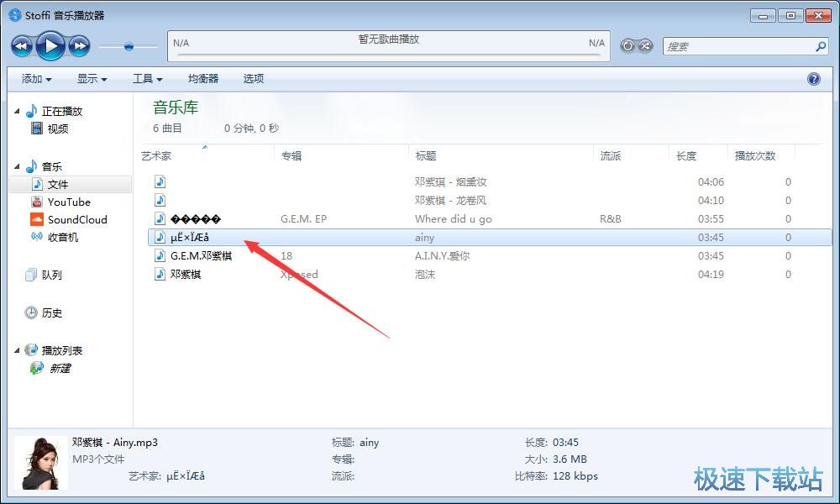
Task: Click 新建 to create a new playlist
Action: (x=59, y=368)
